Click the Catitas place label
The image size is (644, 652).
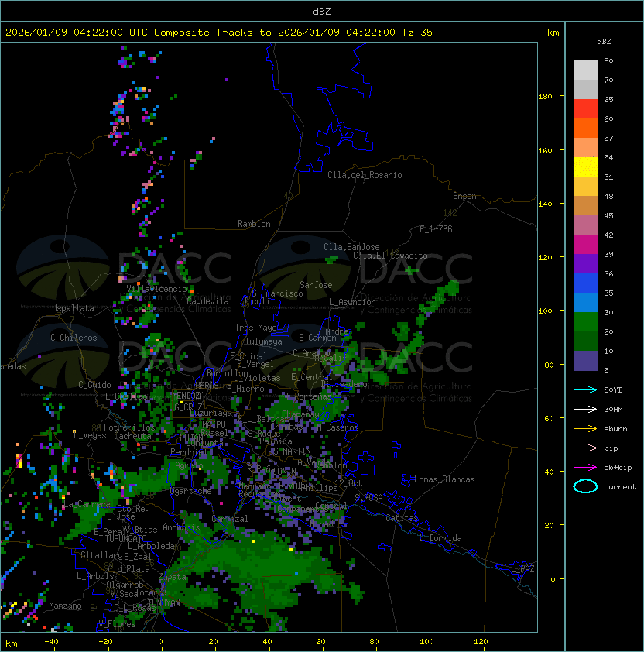click(x=402, y=519)
